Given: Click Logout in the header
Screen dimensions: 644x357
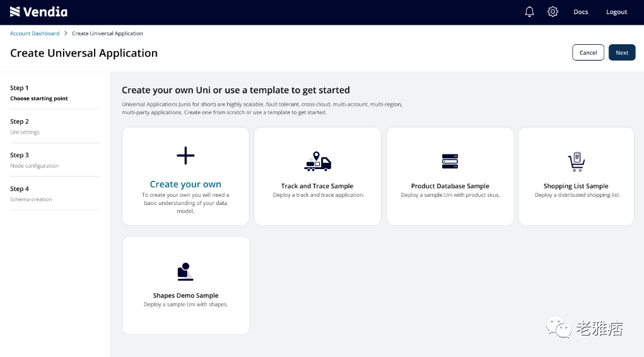Looking at the screenshot, I should coord(616,12).
